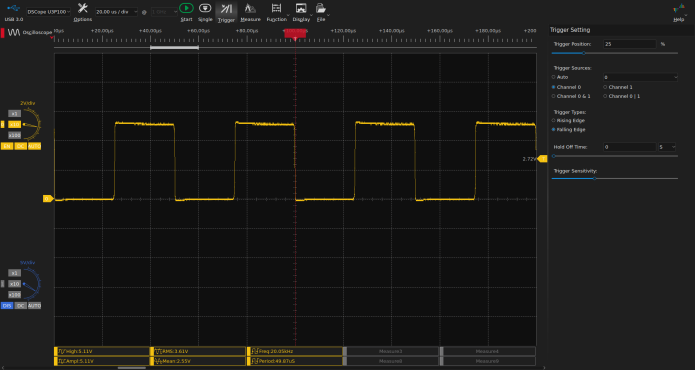Click the horizontal scrollbar above the waveform
This screenshot has height=370, width=695.
pos(174,47)
